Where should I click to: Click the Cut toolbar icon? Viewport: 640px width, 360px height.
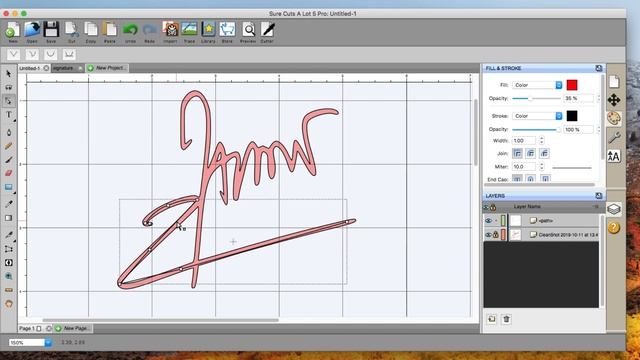(x=71, y=31)
